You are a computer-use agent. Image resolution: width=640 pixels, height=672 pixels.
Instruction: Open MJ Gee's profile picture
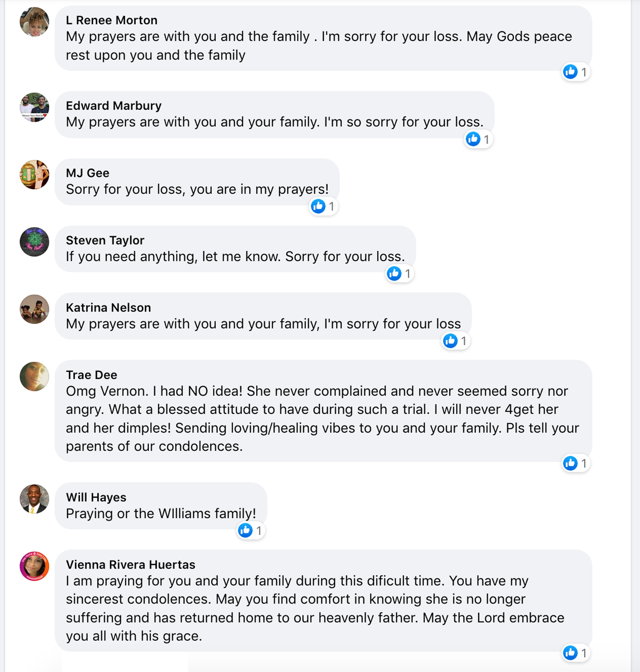pyautogui.click(x=35, y=175)
